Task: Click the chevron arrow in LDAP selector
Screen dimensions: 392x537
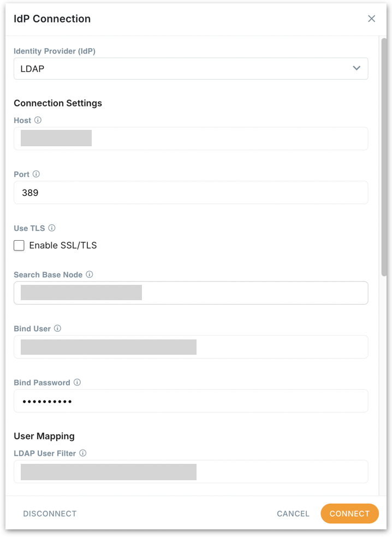Action: 357,68
